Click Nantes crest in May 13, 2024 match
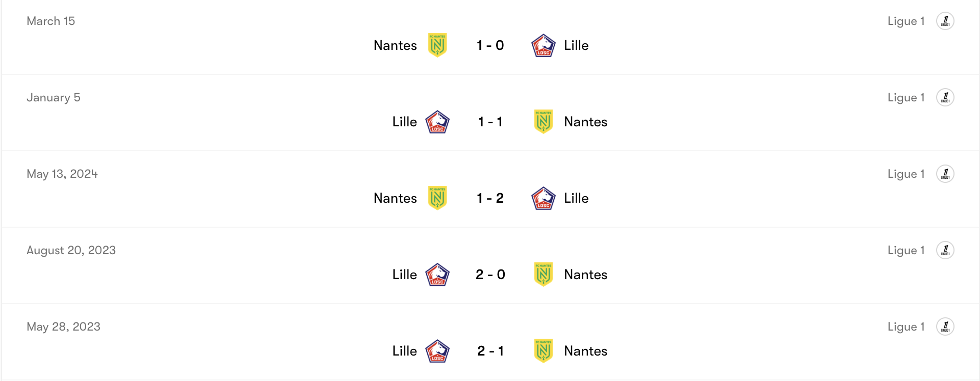Viewport: 980px width, 381px height. coord(437,198)
